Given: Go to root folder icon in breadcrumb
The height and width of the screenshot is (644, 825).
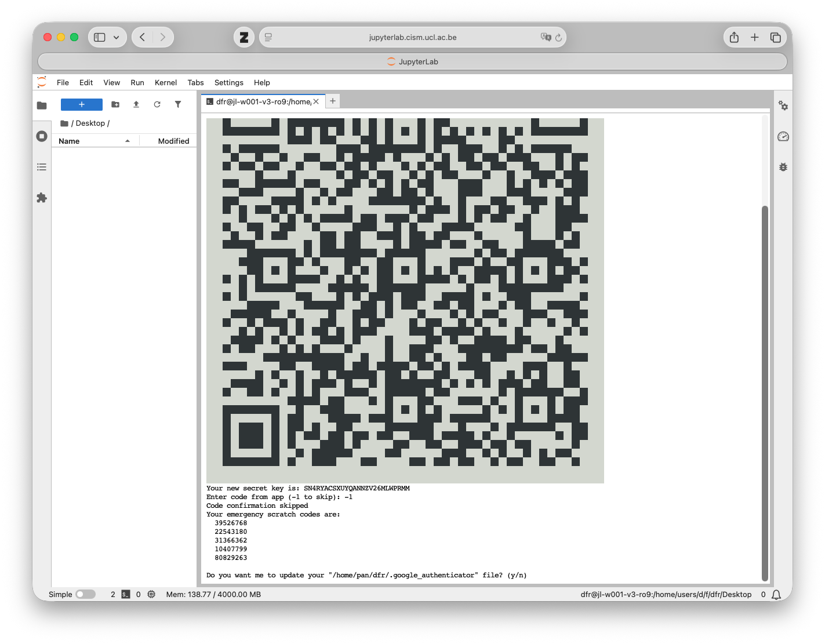Looking at the screenshot, I should [x=64, y=123].
